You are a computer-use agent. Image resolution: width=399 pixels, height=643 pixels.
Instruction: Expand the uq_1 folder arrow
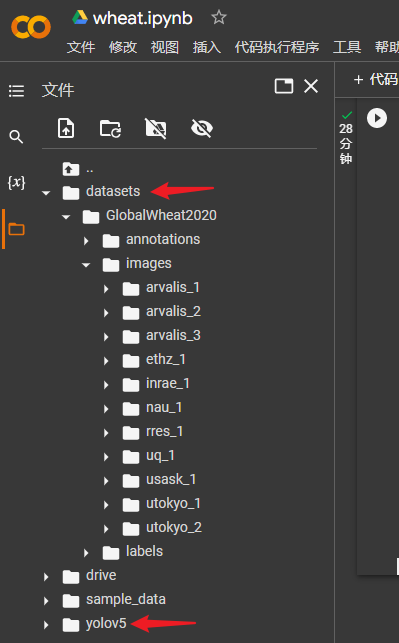coord(106,457)
